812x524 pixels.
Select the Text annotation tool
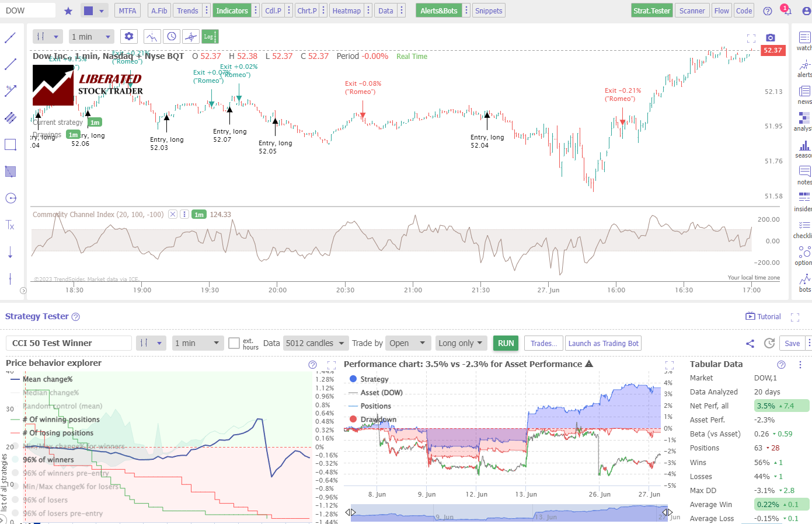point(11,225)
